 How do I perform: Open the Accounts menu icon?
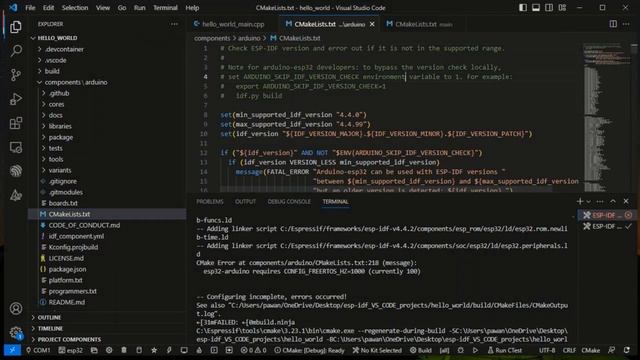(x=16, y=309)
